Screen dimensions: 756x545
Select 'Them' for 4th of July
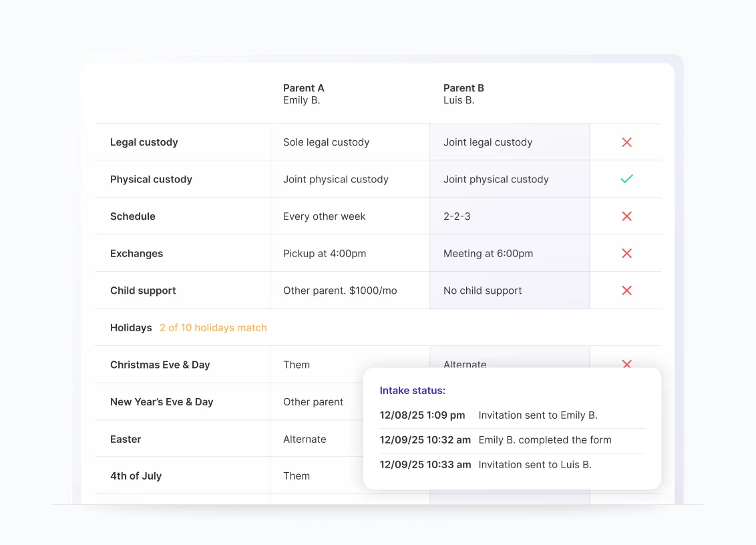(x=298, y=476)
